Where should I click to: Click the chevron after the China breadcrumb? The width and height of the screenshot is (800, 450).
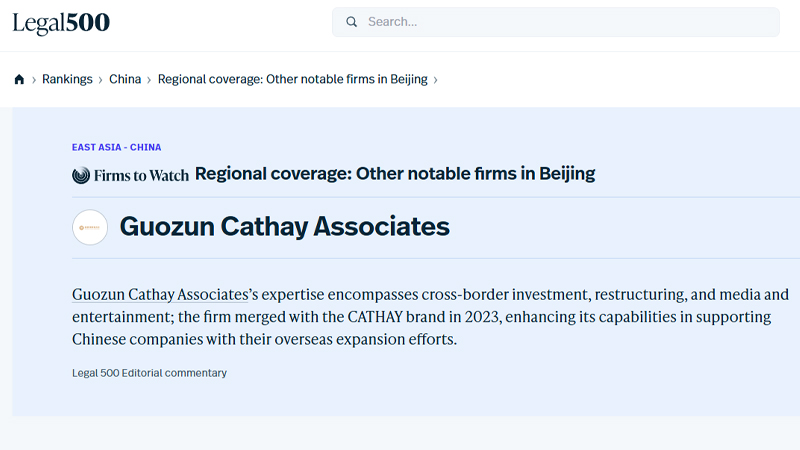click(x=149, y=80)
